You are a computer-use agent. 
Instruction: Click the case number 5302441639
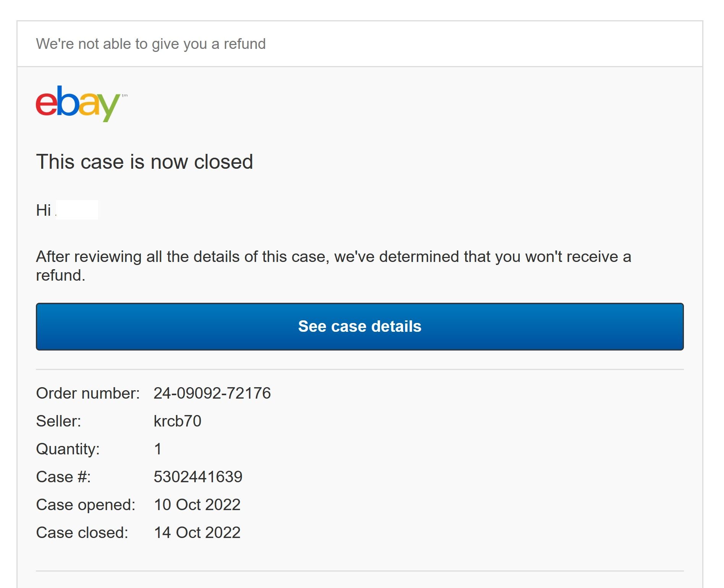click(198, 476)
